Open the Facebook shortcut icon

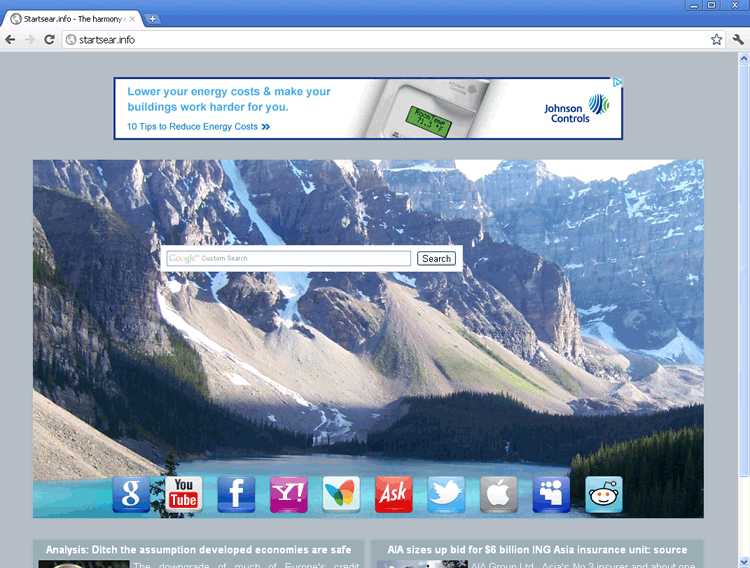(x=236, y=494)
